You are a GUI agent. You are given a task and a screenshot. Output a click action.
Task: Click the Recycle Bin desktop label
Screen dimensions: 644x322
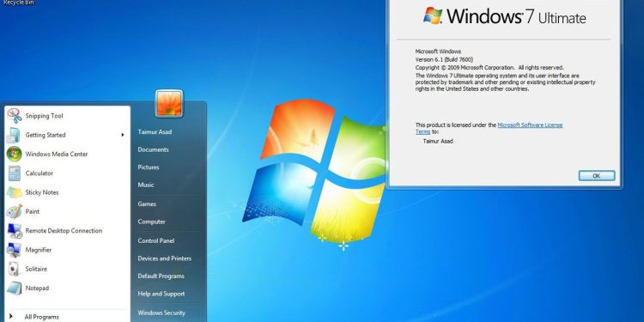pos(19,3)
